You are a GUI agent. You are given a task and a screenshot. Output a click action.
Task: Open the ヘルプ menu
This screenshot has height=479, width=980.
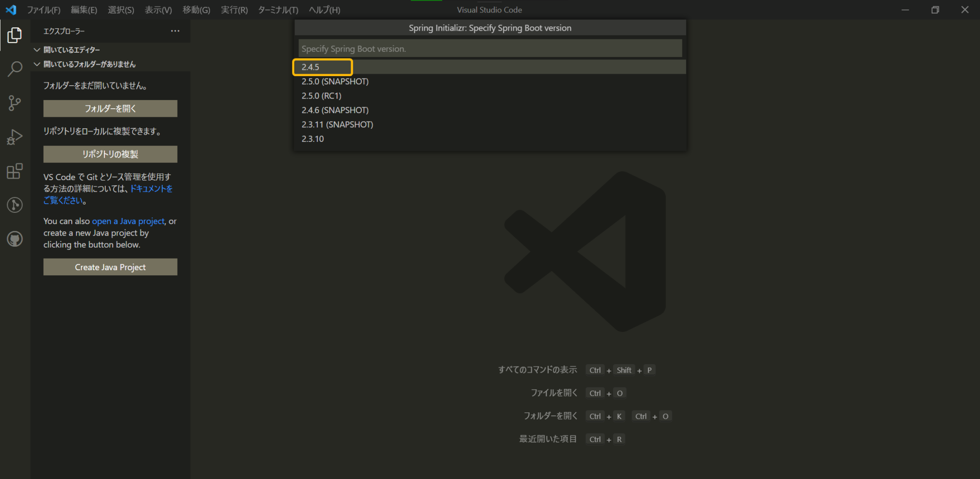coord(324,10)
